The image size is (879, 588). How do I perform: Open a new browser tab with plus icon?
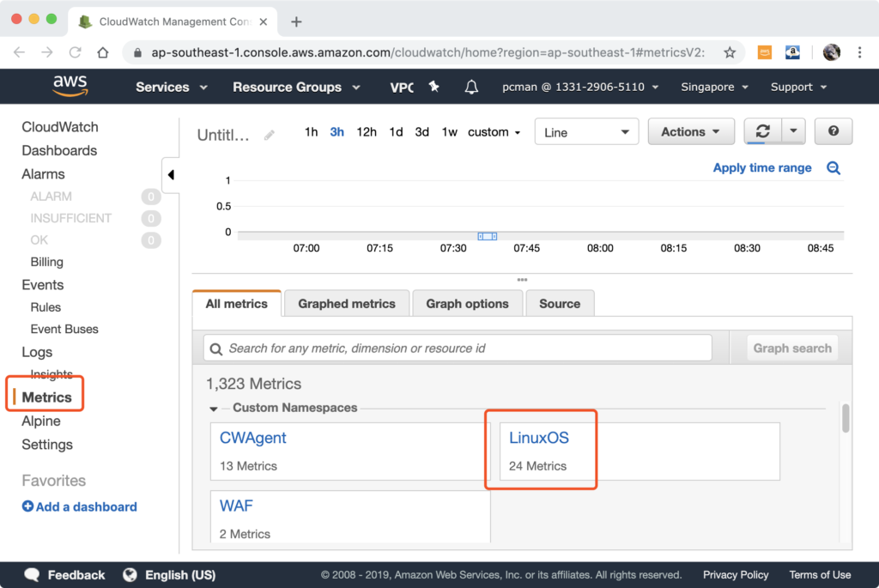[x=296, y=21]
